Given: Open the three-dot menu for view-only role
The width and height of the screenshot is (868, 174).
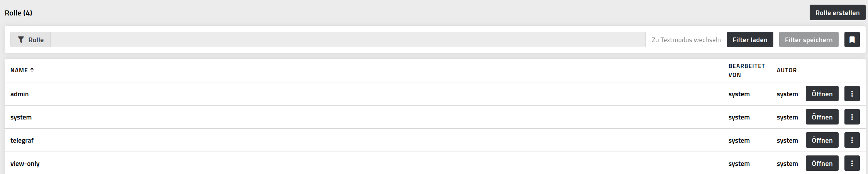Looking at the screenshot, I should [852, 163].
